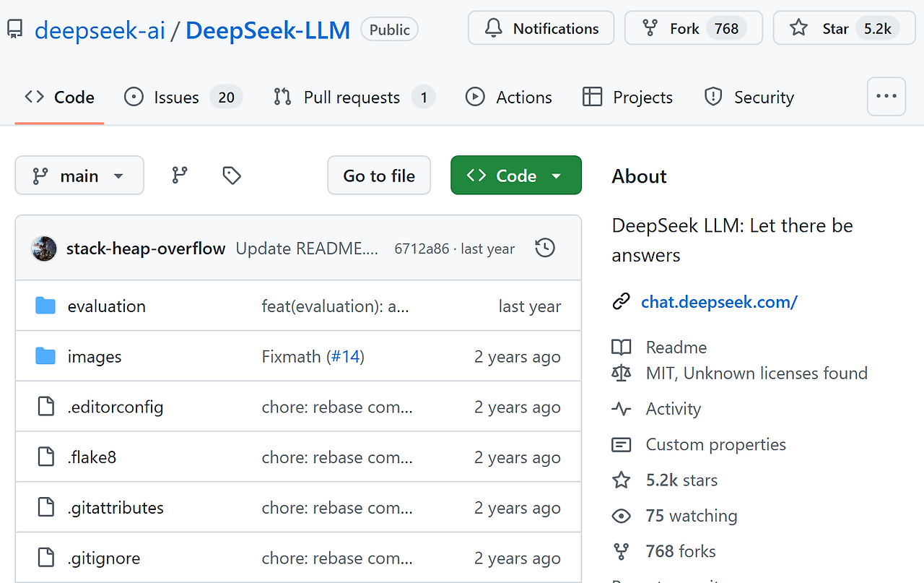Click the fork count 768 badge
The width and height of the screenshot is (924, 583).
point(726,28)
